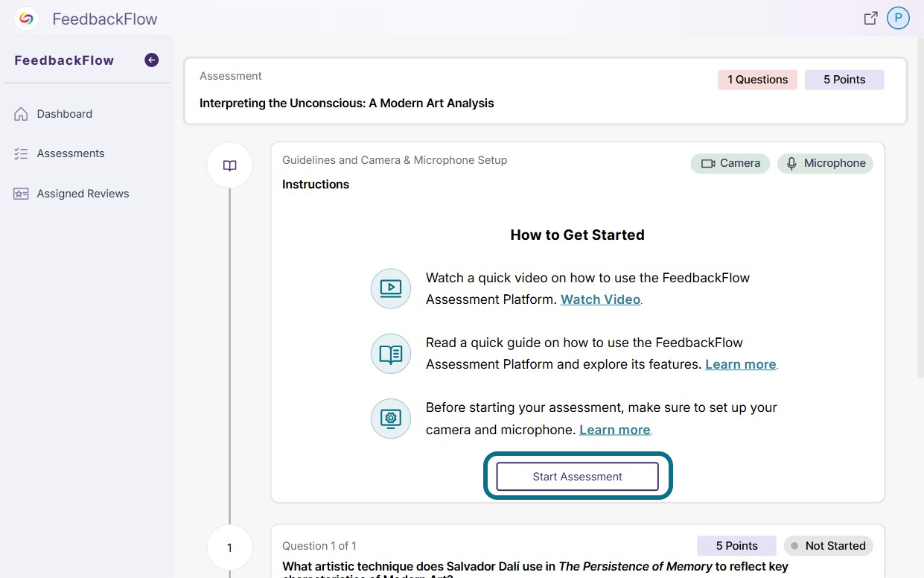Click the monitor settings setup icon

pos(391,419)
